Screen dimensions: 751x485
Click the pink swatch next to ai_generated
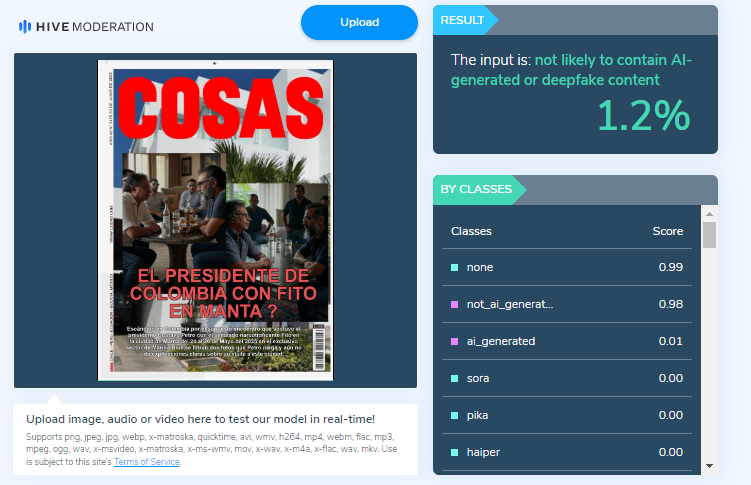(455, 341)
